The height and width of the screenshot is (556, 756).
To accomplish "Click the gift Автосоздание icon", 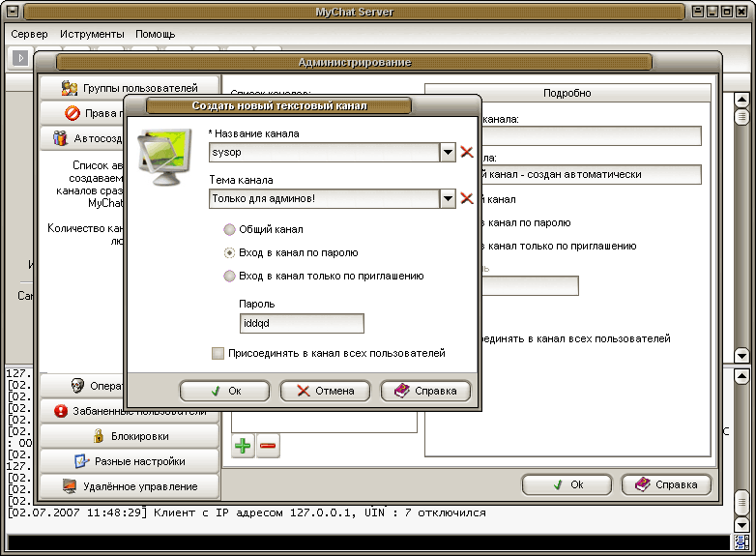I will [60, 138].
